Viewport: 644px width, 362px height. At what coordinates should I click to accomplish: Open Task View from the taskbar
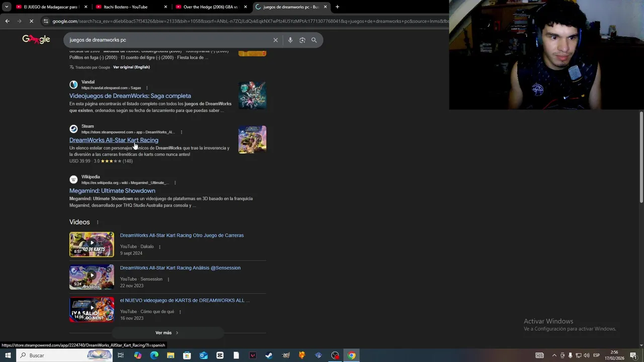[121, 355]
